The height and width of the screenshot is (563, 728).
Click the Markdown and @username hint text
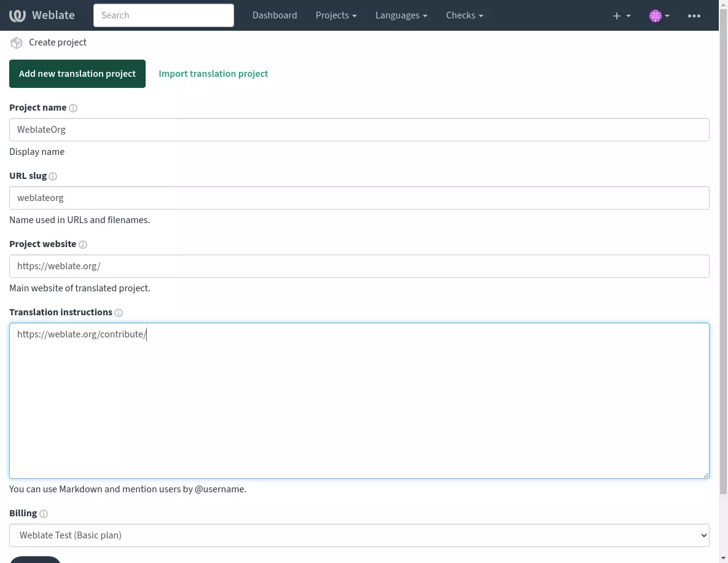tap(128, 490)
